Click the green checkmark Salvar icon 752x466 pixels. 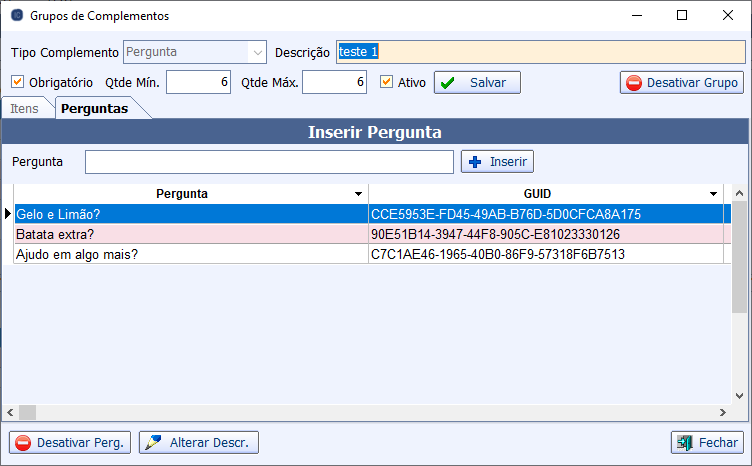point(448,83)
